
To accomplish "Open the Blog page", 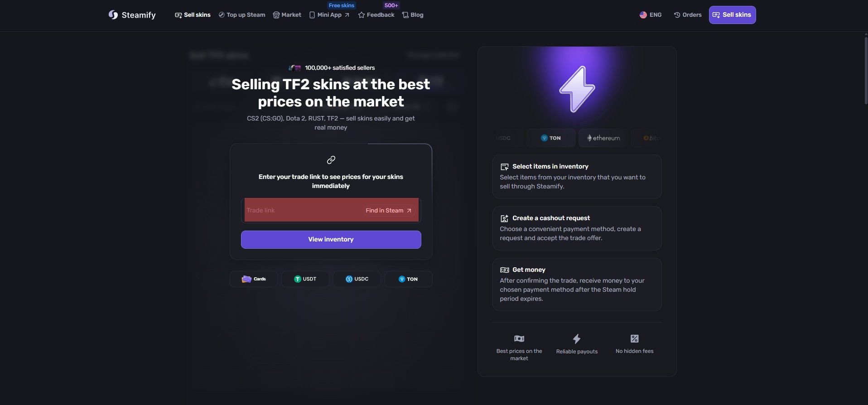I will pos(413,14).
